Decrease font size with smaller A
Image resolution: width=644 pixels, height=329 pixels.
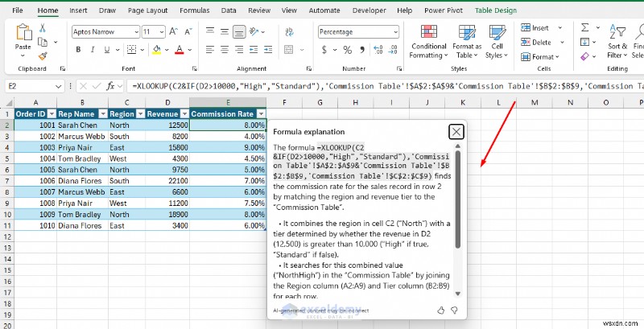coord(188,31)
